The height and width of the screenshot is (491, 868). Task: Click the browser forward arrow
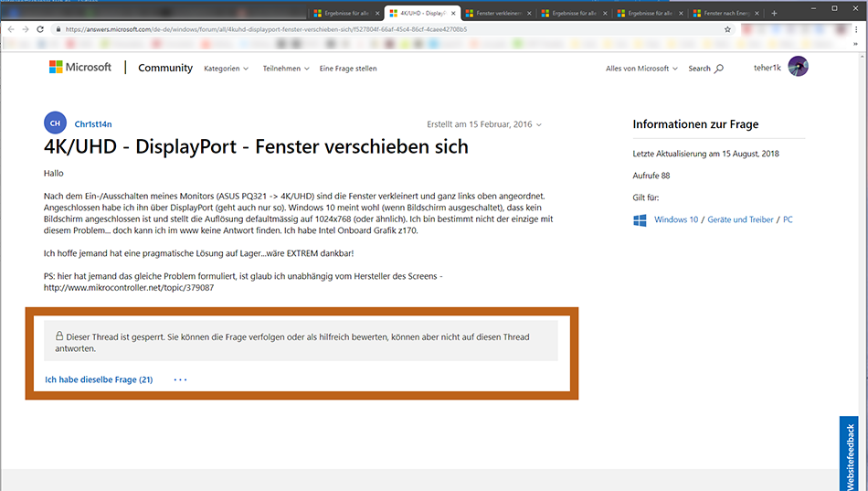point(26,29)
